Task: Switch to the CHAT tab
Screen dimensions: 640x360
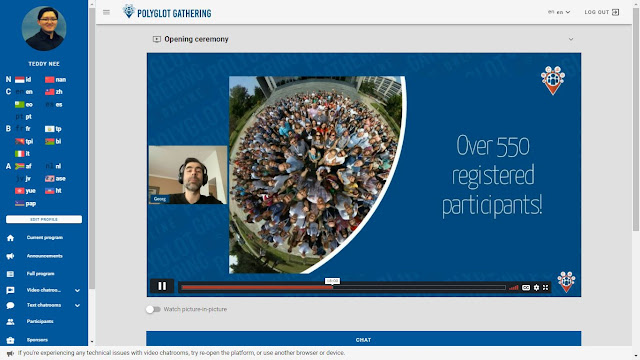Action: 363,339
